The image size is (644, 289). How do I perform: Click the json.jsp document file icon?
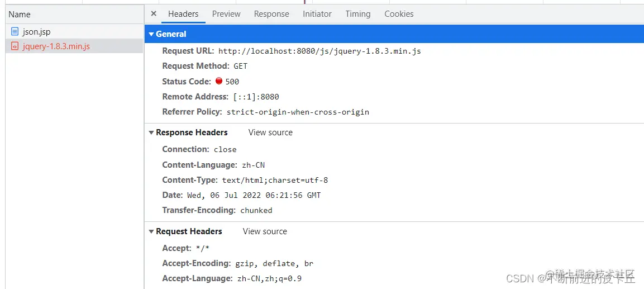click(x=15, y=32)
